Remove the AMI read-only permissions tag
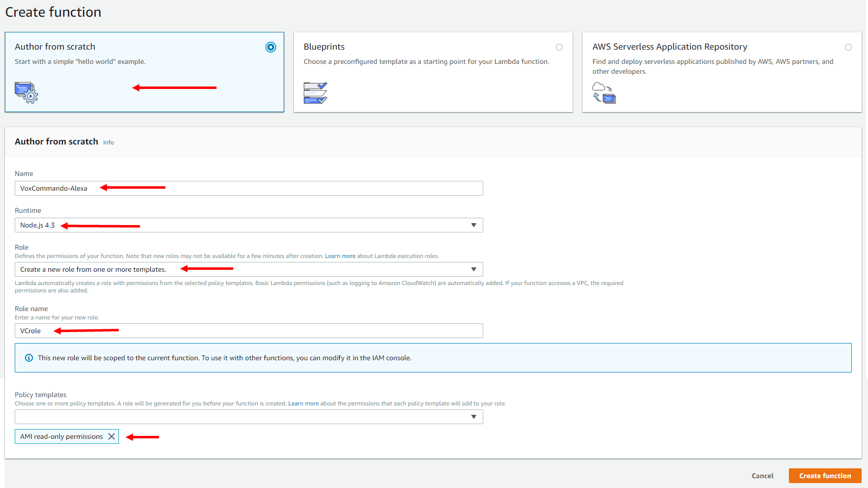The image size is (868, 488). click(x=112, y=436)
